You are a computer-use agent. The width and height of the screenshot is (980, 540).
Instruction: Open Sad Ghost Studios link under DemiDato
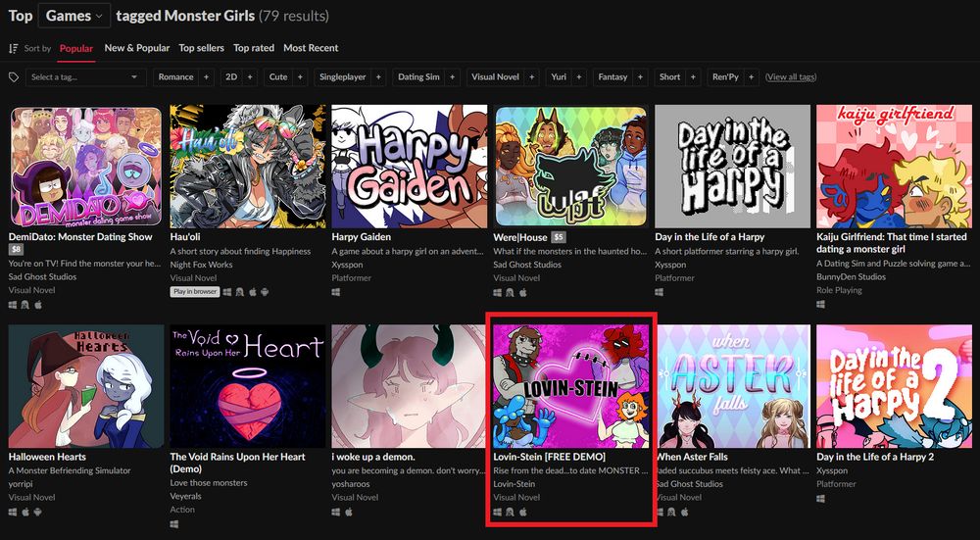point(42,277)
